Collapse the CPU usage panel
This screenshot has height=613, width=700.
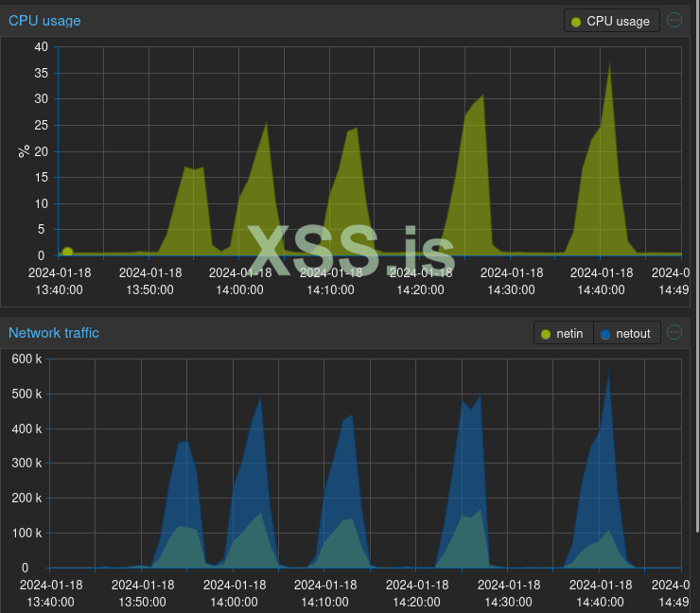674,20
